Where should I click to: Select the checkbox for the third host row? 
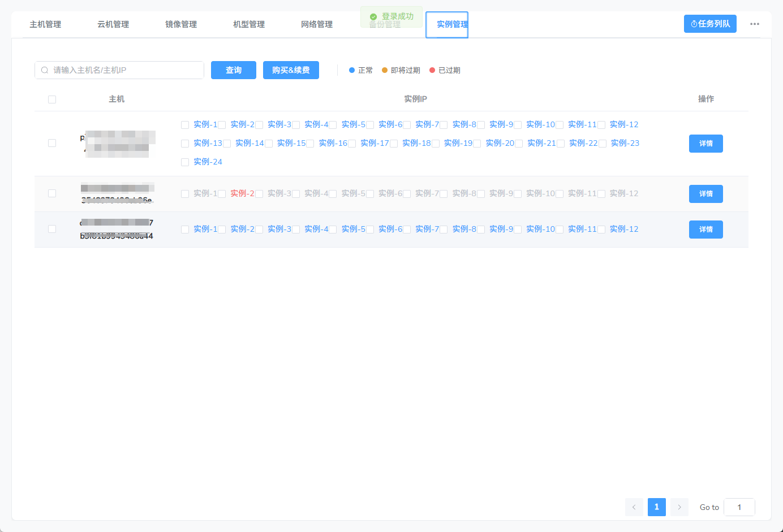(52, 229)
